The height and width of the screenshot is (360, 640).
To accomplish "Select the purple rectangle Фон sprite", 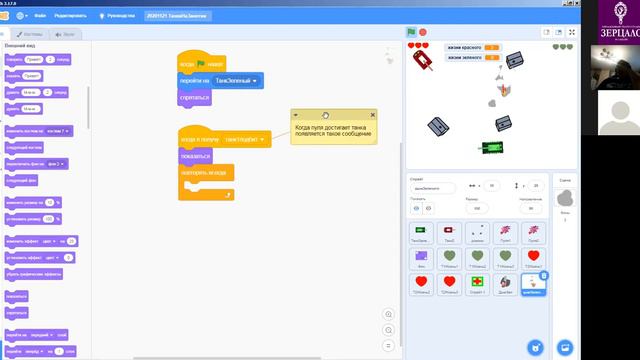I will click(x=421, y=259).
